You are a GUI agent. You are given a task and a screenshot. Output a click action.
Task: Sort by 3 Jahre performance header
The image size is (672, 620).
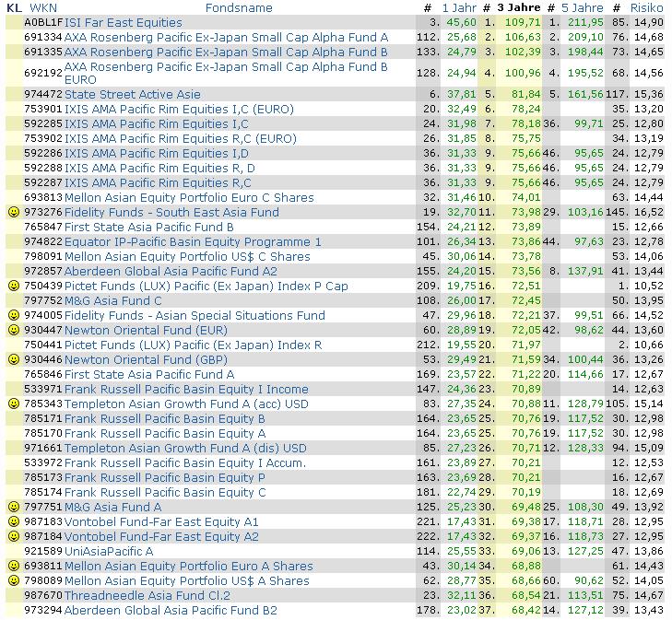[x=519, y=7]
